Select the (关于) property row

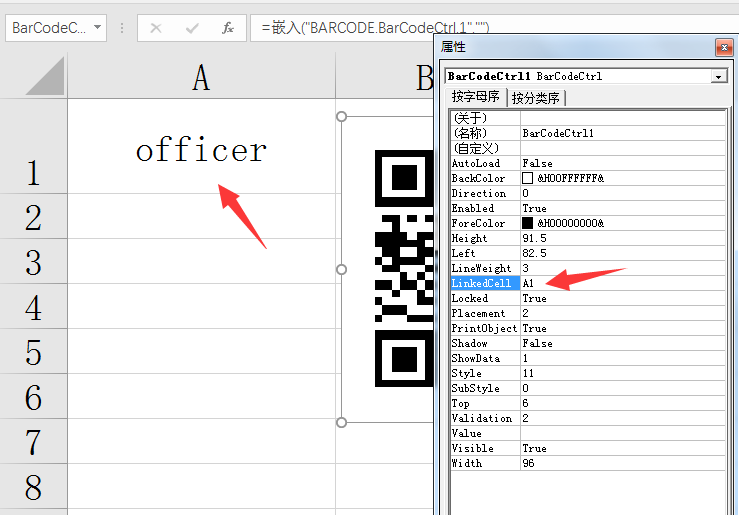coord(588,118)
